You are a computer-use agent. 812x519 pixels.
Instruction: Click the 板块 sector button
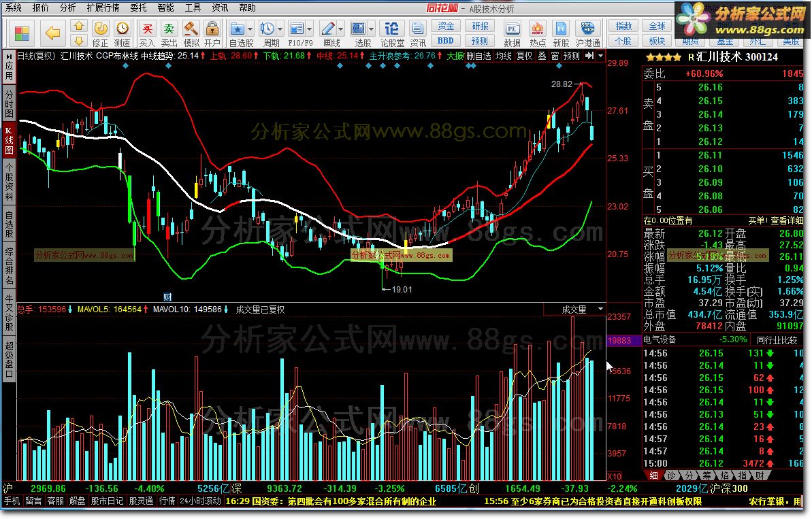657,41
